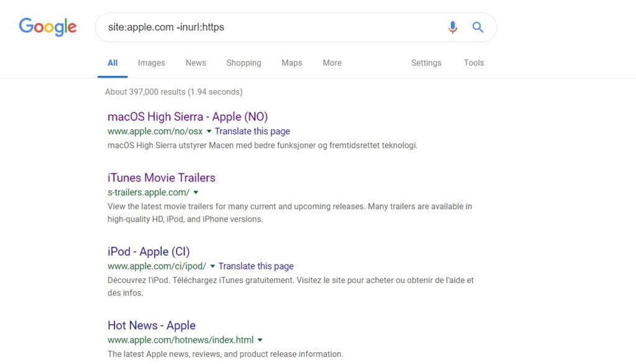Expand arrow next to hotnews/index.html URL

(x=260, y=340)
